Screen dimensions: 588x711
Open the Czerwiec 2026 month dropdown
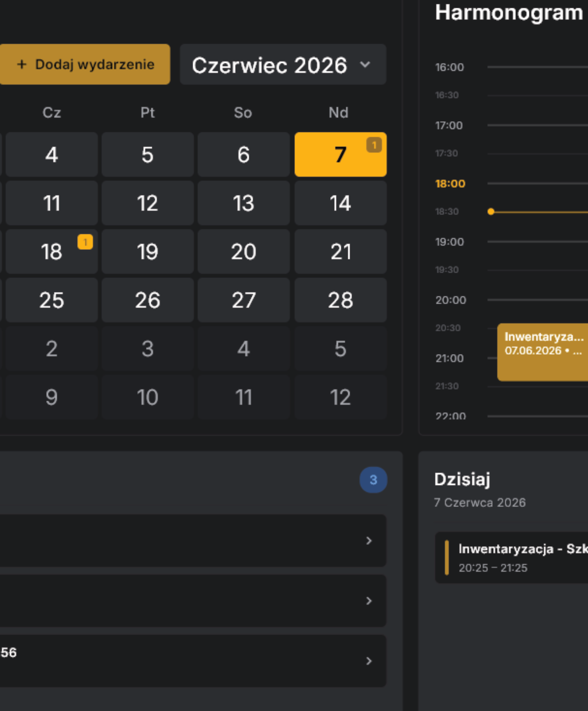coord(283,64)
